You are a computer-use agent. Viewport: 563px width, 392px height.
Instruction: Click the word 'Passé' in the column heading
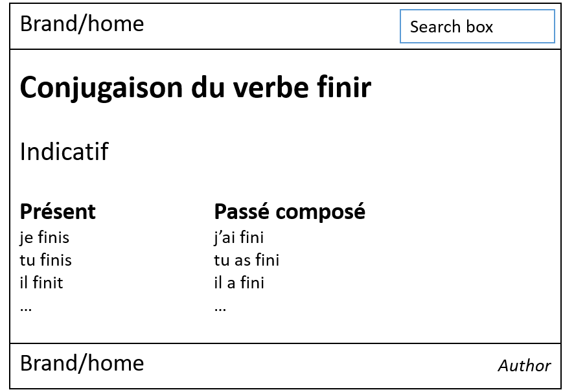(x=241, y=212)
